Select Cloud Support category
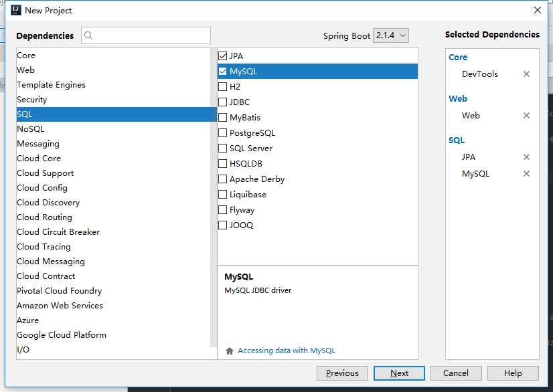The image size is (553, 392). click(x=114, y=173)
